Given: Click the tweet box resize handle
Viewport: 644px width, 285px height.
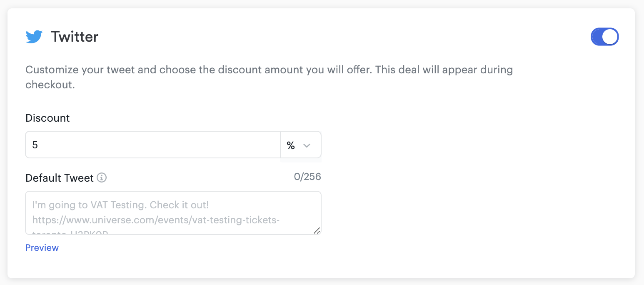Looking at the screenshot, I should point(317,230).
